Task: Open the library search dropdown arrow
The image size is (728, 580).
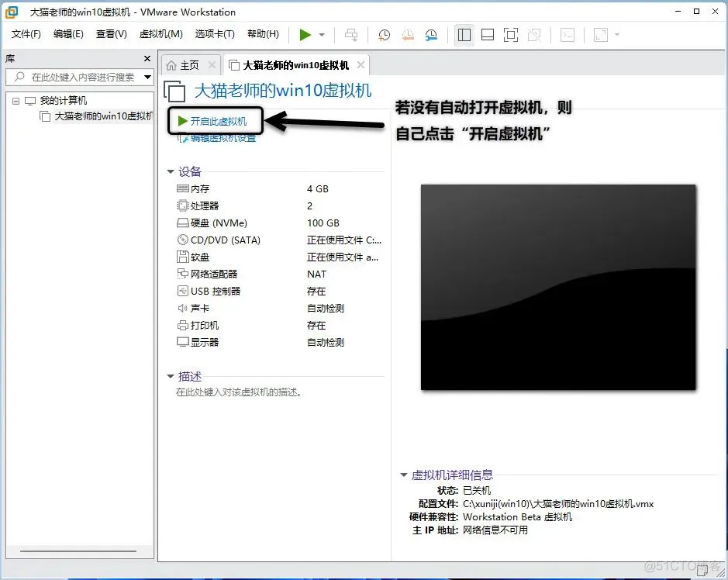Action: [147, 77]
